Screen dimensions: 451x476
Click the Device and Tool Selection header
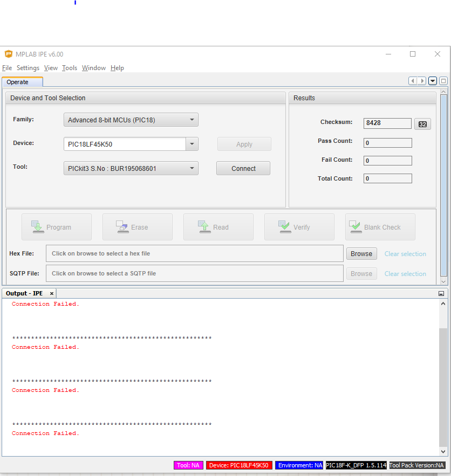click(146, 98)
